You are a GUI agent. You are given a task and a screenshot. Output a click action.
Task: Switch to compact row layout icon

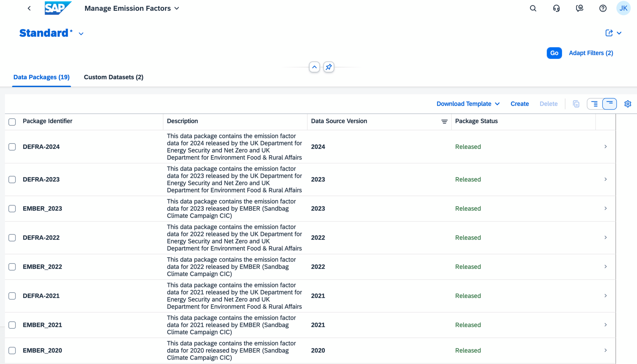(x=595, y=104)
